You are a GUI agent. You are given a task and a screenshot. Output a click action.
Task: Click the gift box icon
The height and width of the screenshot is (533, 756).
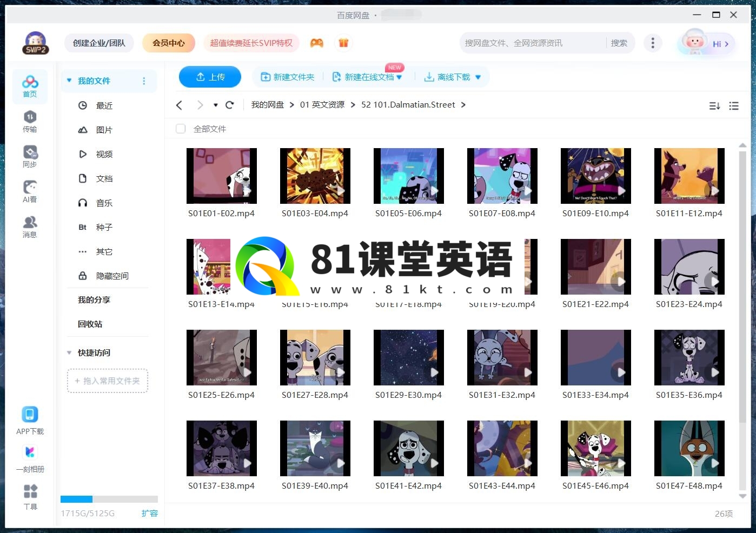point(343,43)
